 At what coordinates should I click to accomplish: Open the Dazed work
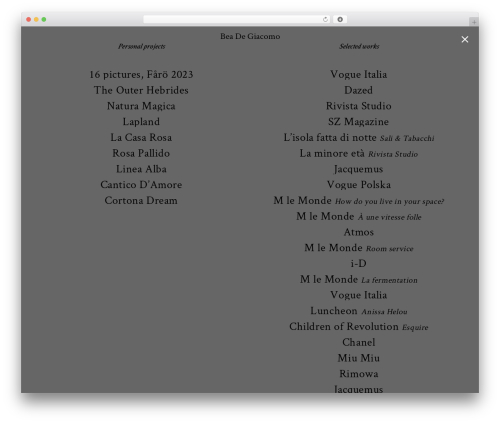(x=359, y=90)
